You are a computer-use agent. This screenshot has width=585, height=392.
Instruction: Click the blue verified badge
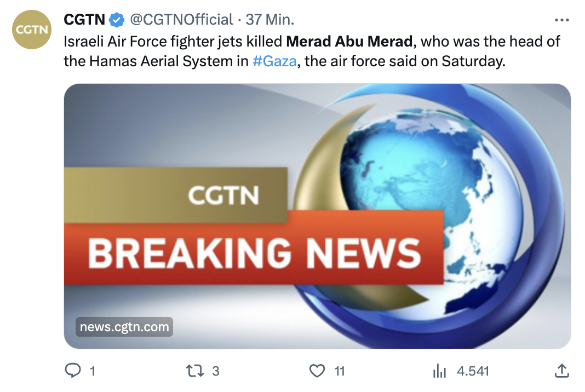[116, 20]
